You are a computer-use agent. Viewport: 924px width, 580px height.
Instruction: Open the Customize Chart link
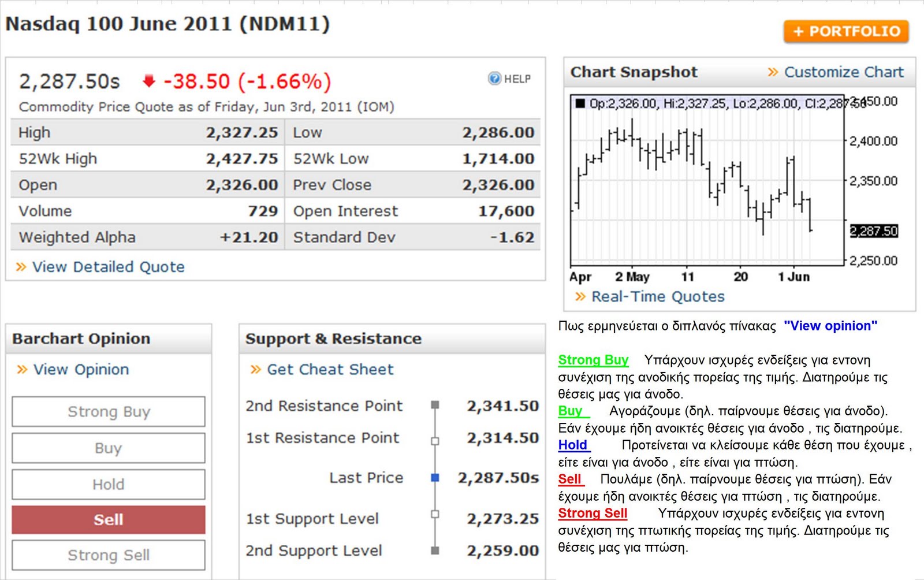coord(844,72)
